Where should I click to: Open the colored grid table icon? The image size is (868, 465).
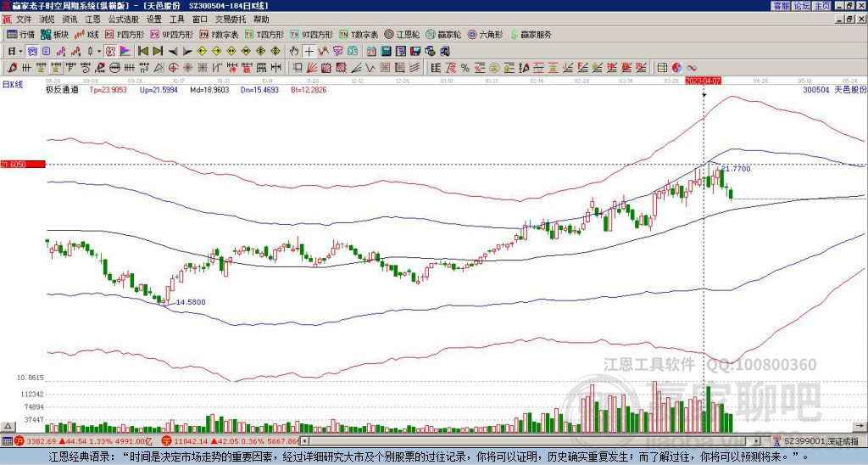pyautogui.click(x=662, y=68)
